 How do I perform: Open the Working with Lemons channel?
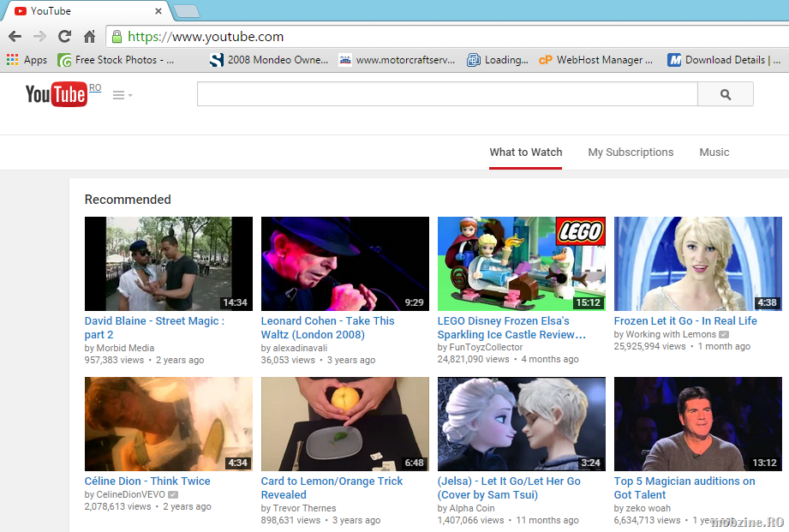tap(671, 334)
